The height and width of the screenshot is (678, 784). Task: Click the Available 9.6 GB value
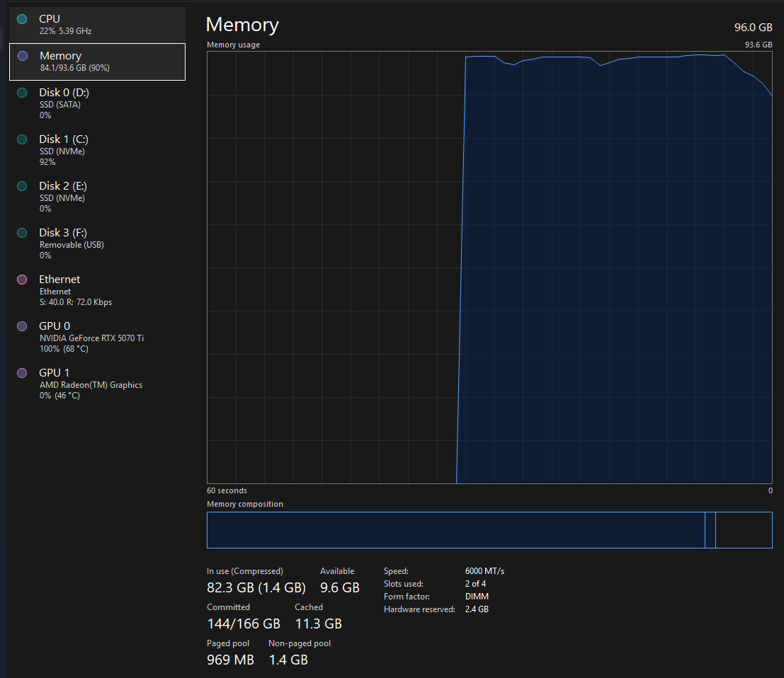[339, 587]
